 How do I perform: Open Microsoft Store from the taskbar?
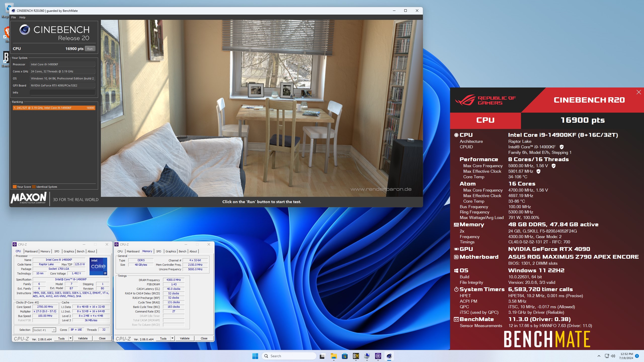click(345, 356)
